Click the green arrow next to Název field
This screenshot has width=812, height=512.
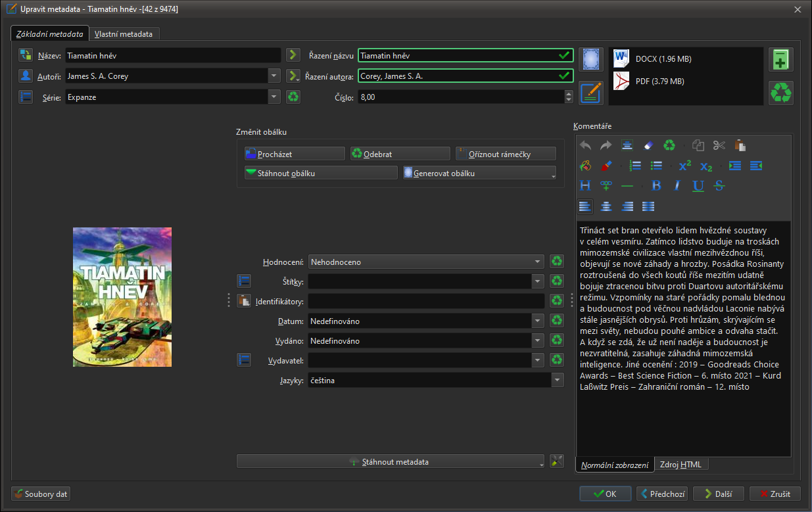(293, 55)
